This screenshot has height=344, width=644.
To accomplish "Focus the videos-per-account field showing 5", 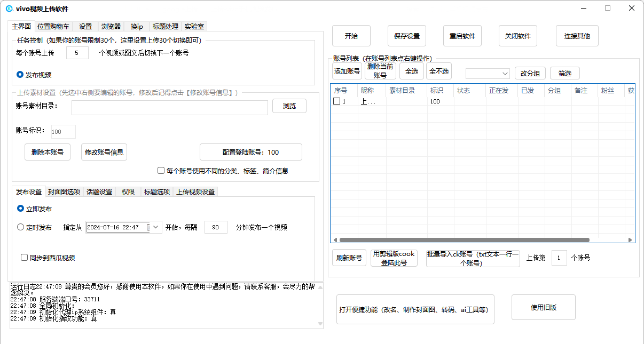I will coord(77,53).
